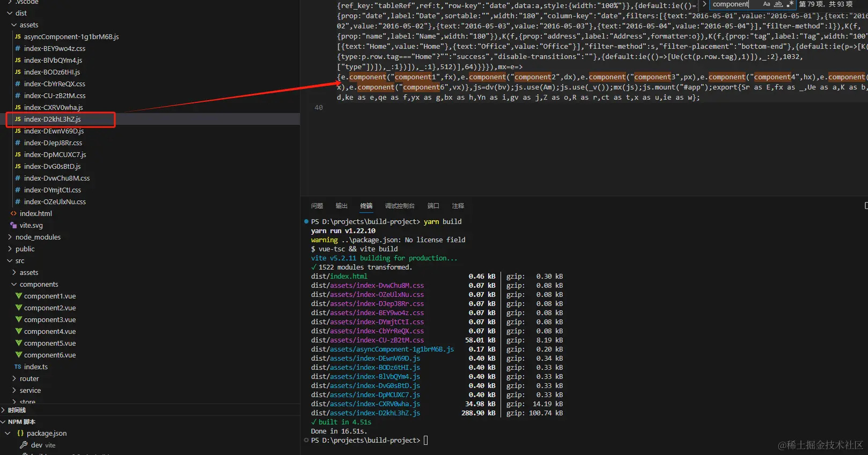Expand the 时间线 timeline section

pyautogui.click(x=4, y=410)
